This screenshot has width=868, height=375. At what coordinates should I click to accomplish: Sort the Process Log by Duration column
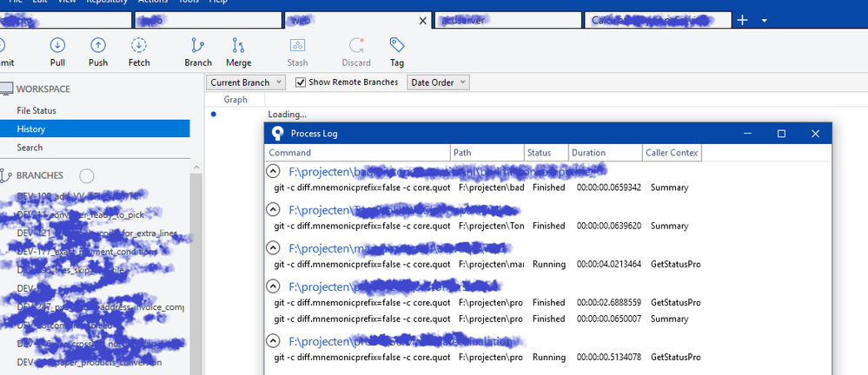(606, 153)
